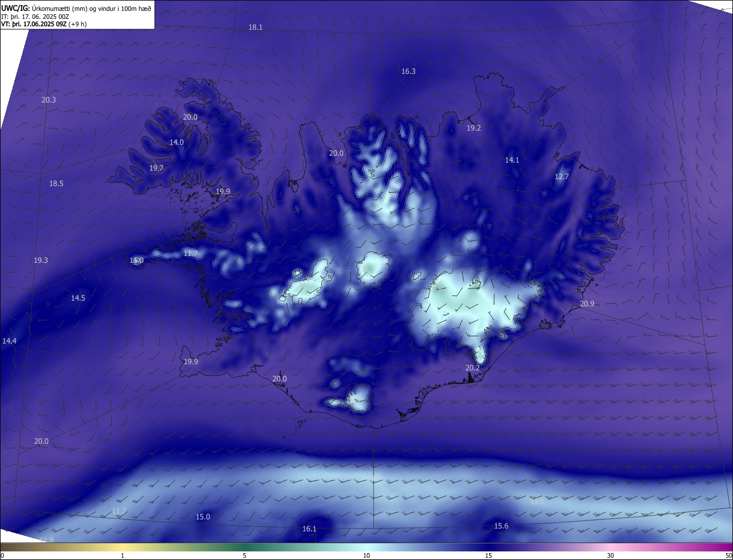Select the 16.3 value label on the map

click(x=408, y=72)
